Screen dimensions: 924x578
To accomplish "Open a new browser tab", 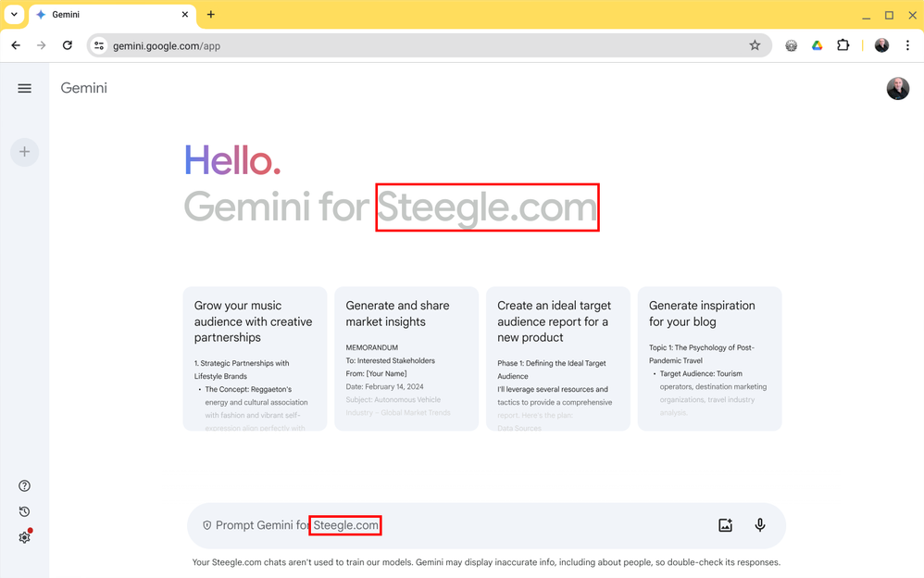I will coord(211,15).
